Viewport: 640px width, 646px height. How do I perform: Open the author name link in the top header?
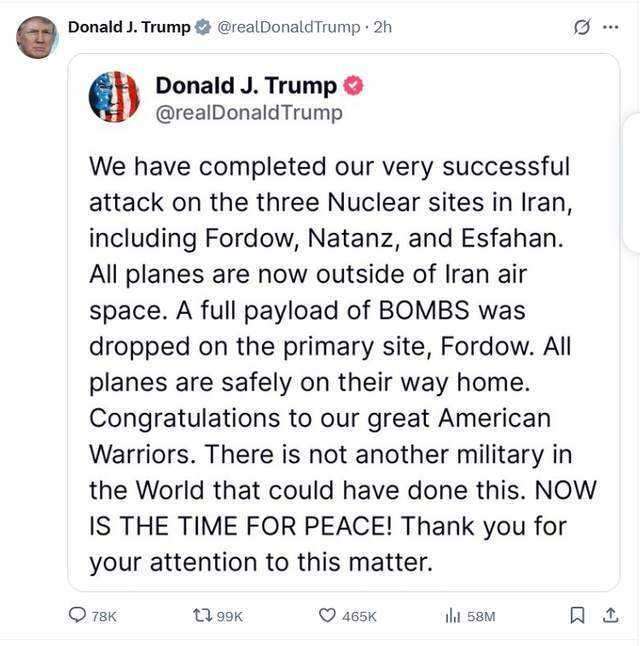(x=129, y=27)
